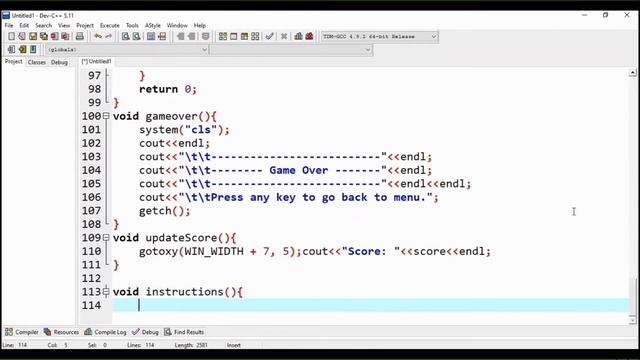The height and width of the screenshot is (360, 640).
Task: Click the New file toolbar icon
Action: tap(11, 36)
